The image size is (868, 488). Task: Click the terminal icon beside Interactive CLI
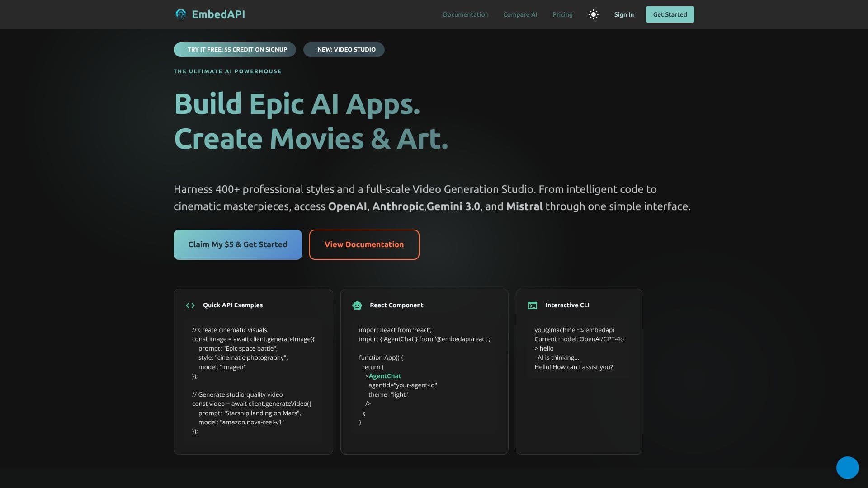coord(533,305)
